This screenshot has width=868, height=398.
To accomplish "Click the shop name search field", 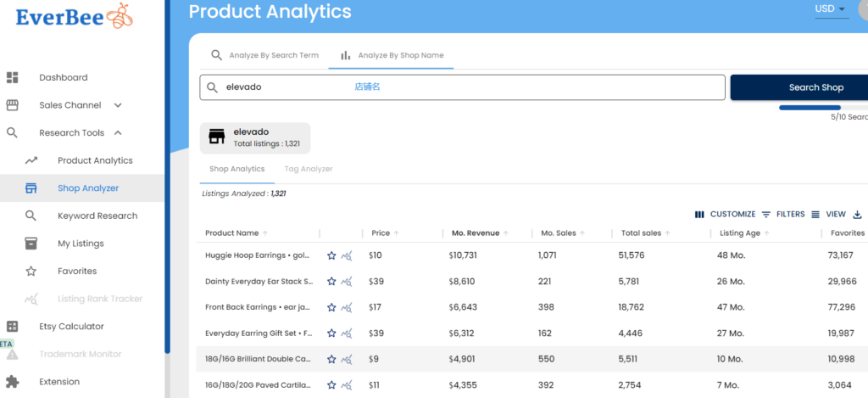I will [462, 87].
